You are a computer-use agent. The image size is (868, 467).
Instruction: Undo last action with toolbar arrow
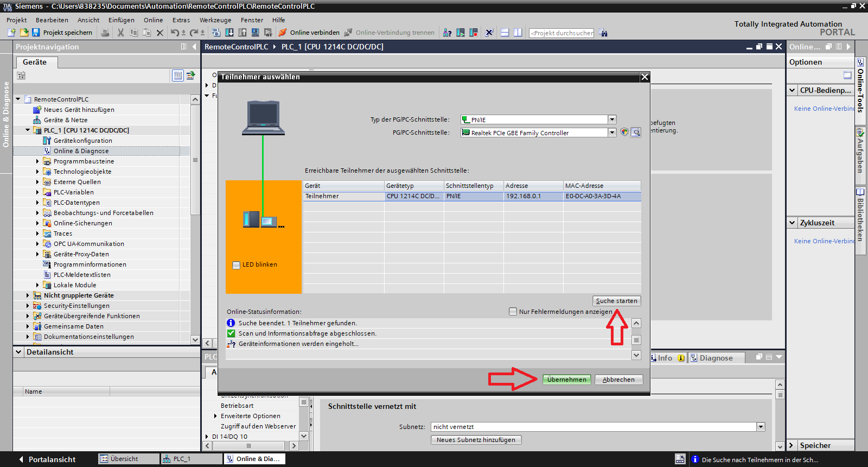pos(175,33)
